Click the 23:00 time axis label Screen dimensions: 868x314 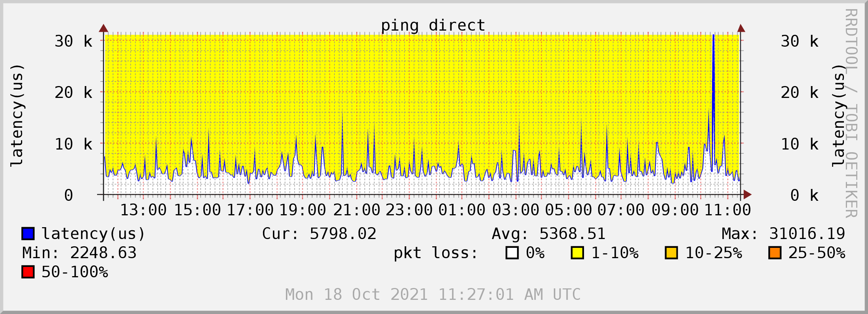pyautogui.click(x=409, y=210)
